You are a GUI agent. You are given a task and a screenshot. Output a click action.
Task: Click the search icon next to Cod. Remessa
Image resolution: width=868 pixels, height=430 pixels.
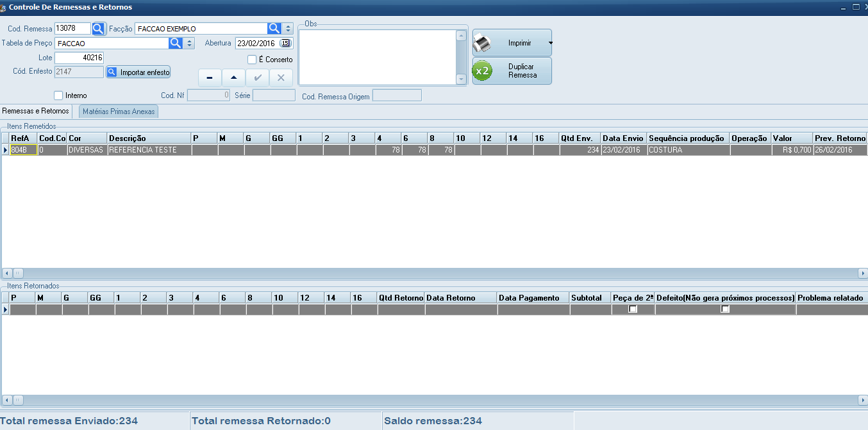click(x=98, y=29)
